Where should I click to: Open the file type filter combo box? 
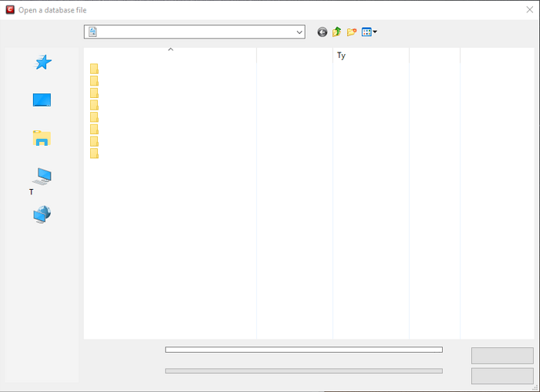pos(304,371)
